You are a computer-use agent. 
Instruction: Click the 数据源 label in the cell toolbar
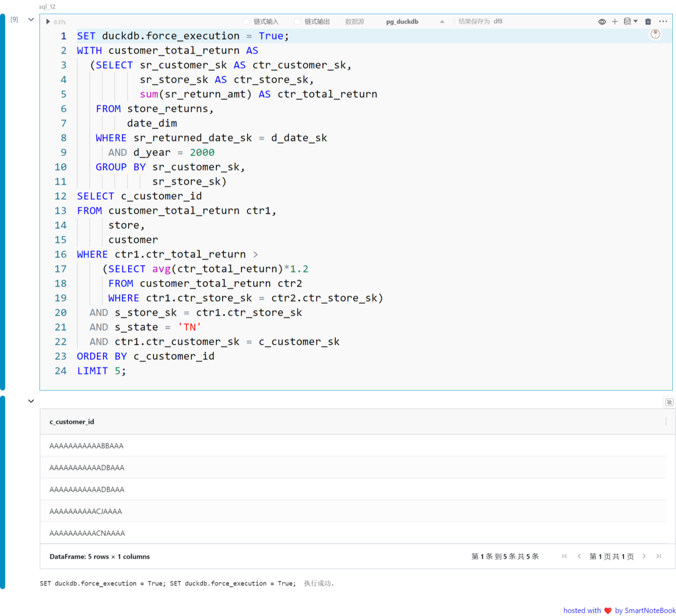click(354, 21)
